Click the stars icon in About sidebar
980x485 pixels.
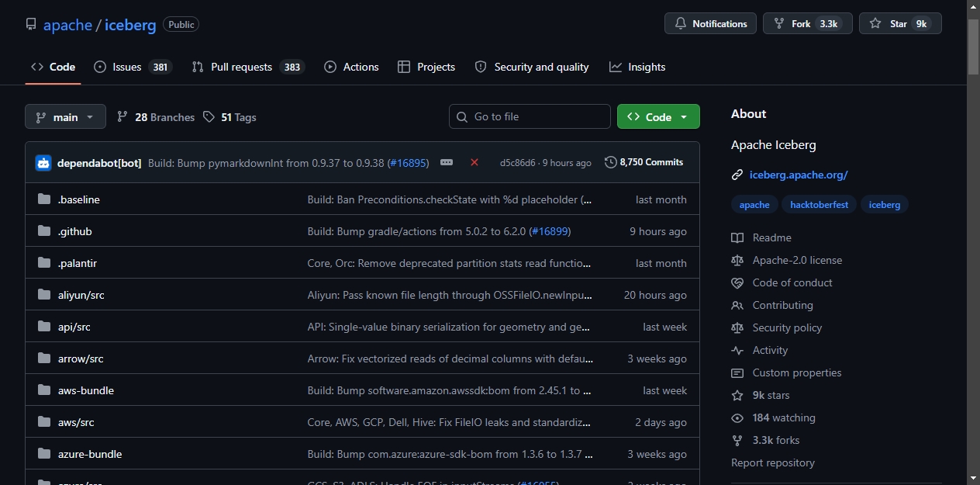737,395
